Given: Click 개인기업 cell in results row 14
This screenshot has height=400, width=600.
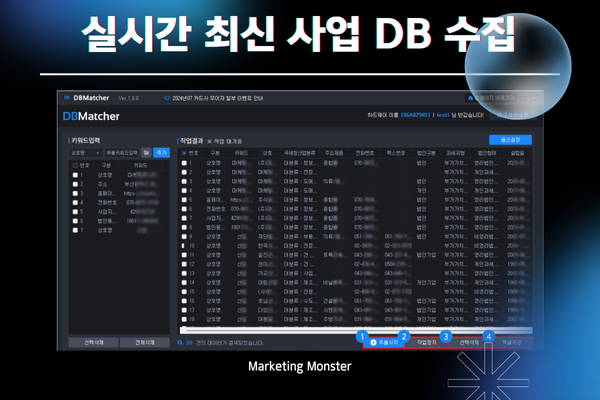Looking at the screenshot, I should coord(426,282).
